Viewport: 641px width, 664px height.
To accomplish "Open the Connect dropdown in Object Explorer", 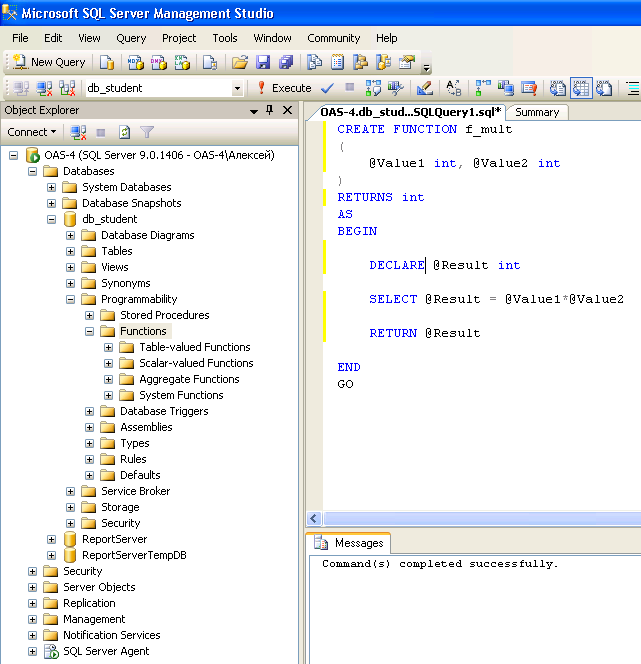I will coord(32,132).
